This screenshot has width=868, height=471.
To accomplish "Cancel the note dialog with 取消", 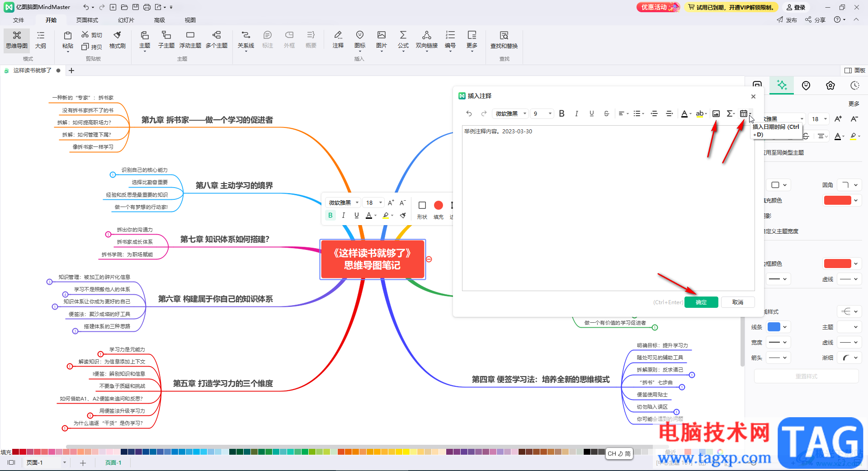I will tap(738, 302).
